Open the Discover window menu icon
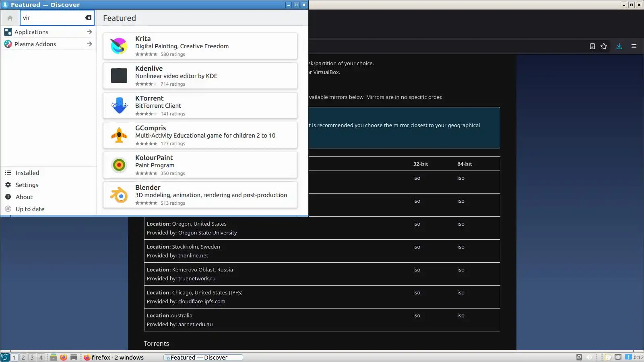 pos(5,5)
